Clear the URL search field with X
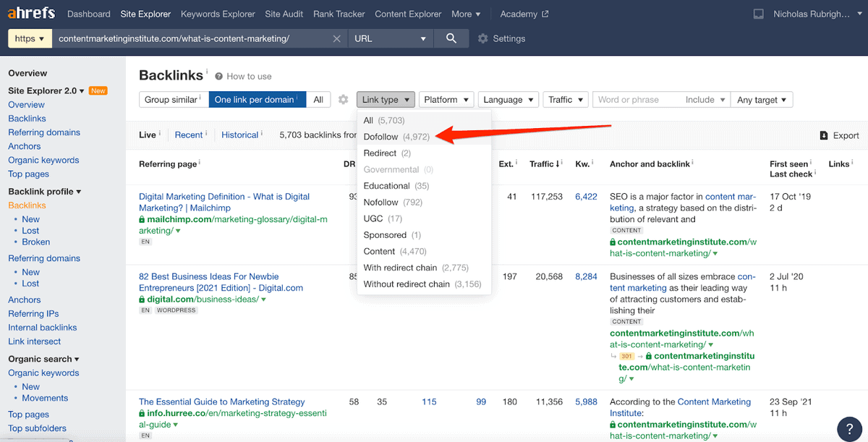The height and width of the screenshot is (442, 868). tap(338, 38)
